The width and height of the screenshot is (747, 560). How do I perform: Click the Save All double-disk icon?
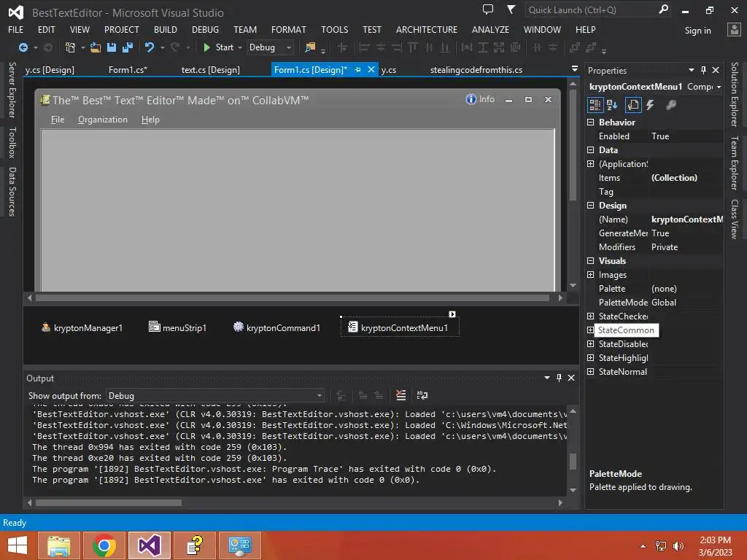coord(128,47)
